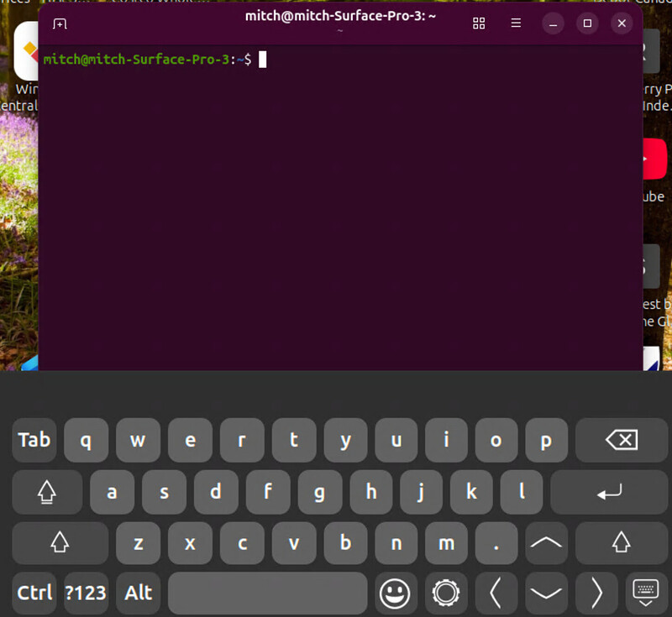Hide the on-screen keyboard

pos(646,593)
